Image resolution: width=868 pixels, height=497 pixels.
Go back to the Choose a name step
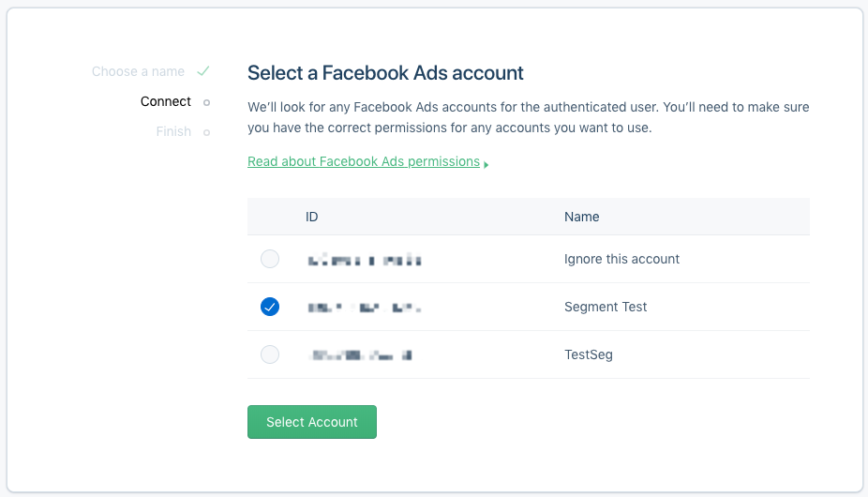tap(138, 71)
